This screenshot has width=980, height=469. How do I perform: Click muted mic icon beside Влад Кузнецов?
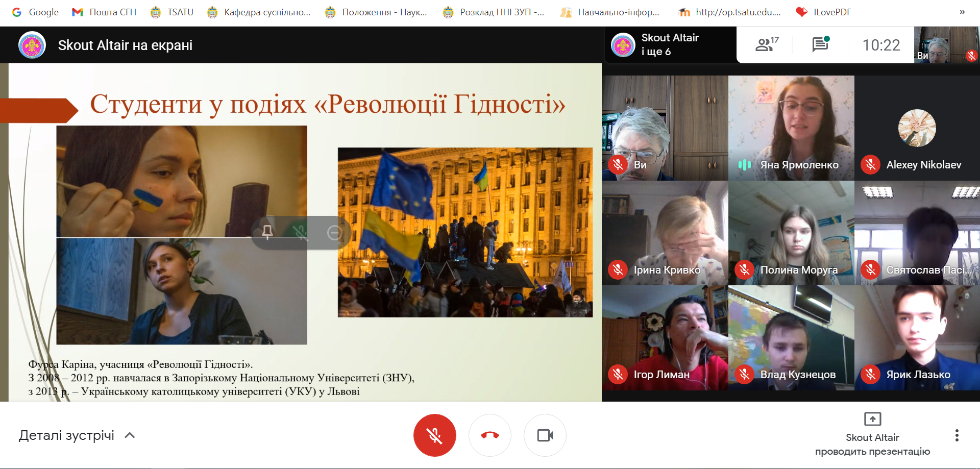coord(745,375)
